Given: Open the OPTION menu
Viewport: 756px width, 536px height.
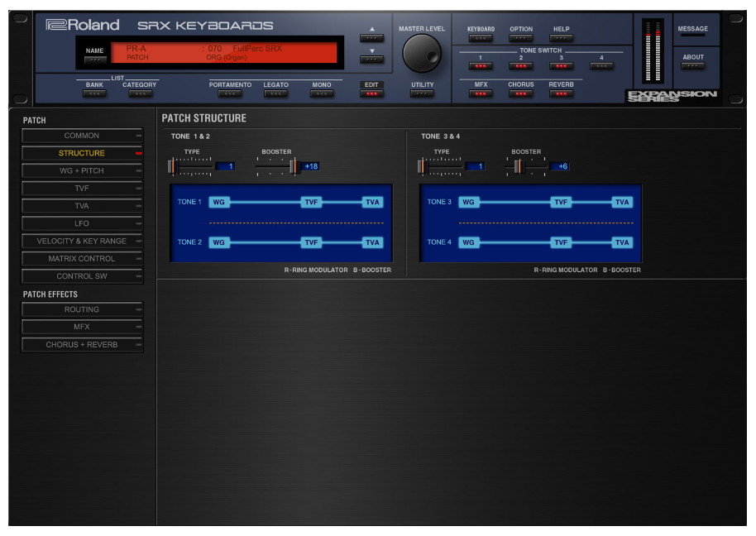Looking at the screenshot, I should [x=521, y=37].
